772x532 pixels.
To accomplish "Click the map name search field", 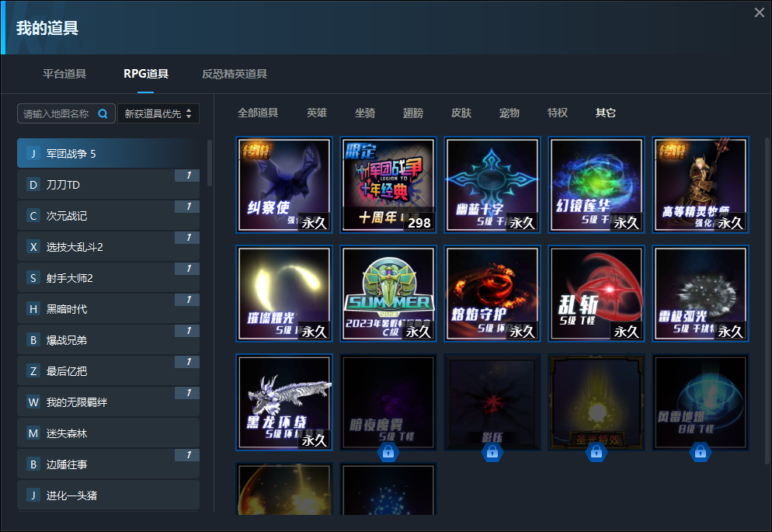I will pyautogui.click(x=66, y=113).
